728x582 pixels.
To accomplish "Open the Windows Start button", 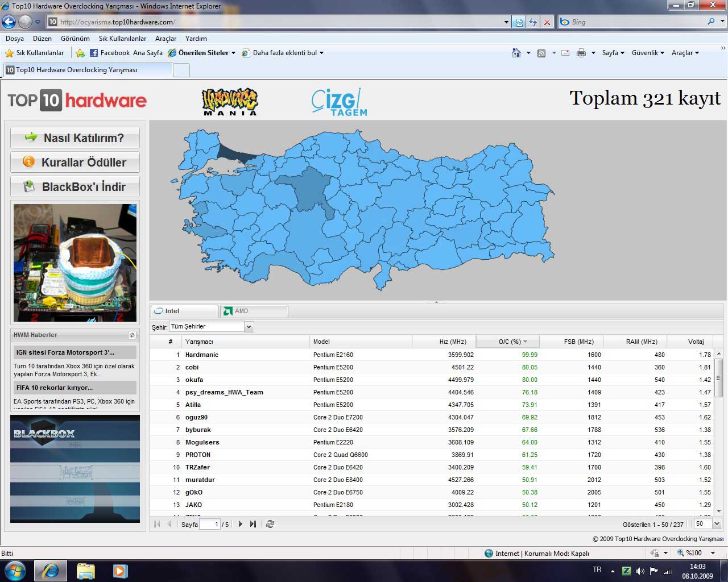I will point(15,570).
